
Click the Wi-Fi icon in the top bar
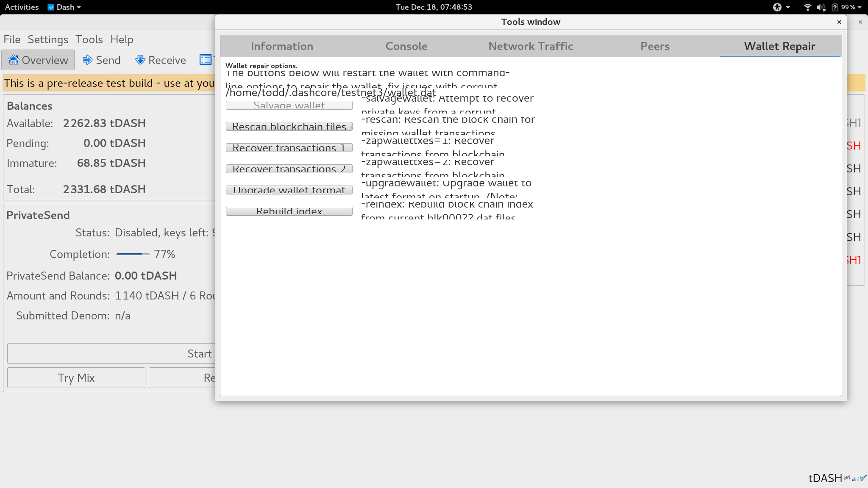coord(808,7)
